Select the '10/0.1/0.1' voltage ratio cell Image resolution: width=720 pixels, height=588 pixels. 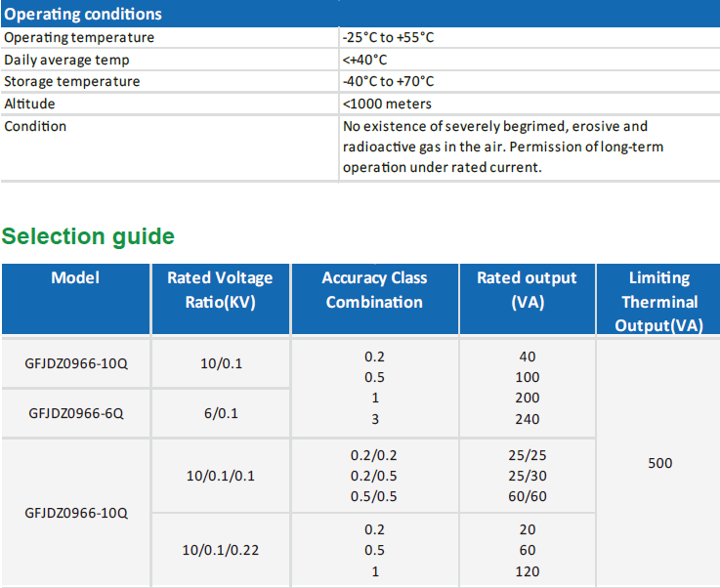pyautogui.click(x=221, y=476)
